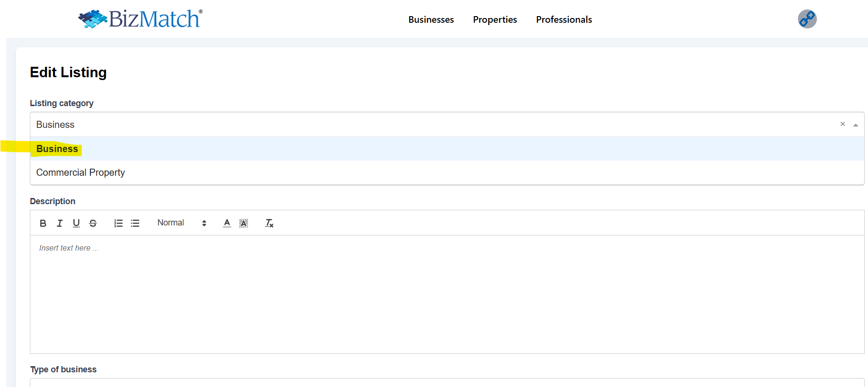
Task: Open the Normal heading size dropdown
Action: click(182, 223)
